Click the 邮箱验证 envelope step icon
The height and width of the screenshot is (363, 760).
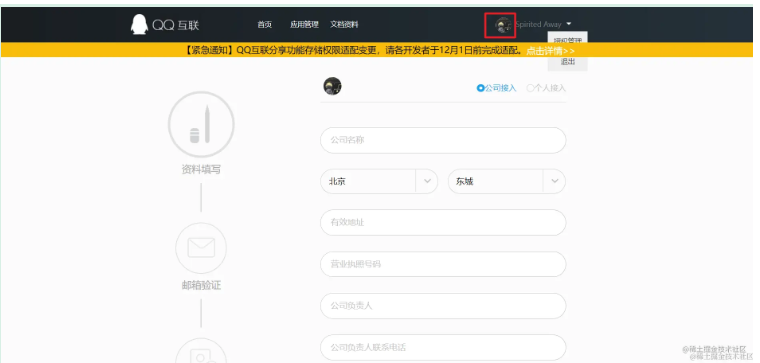pos(201,248)
